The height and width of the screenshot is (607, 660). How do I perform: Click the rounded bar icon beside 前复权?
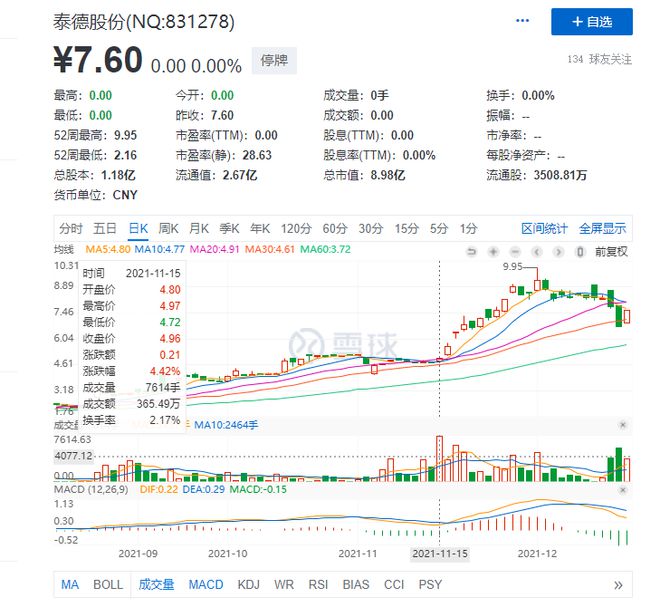pyautogui.click(x=580, y=252)
